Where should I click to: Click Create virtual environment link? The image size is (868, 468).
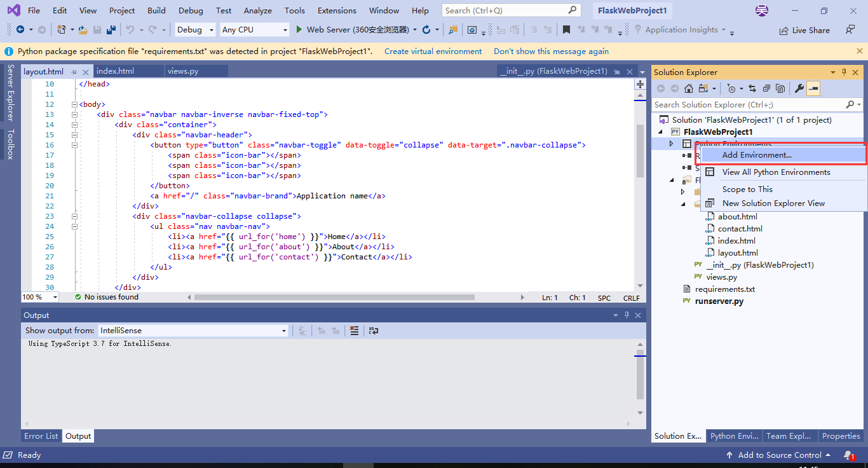[x=433, y=52]
